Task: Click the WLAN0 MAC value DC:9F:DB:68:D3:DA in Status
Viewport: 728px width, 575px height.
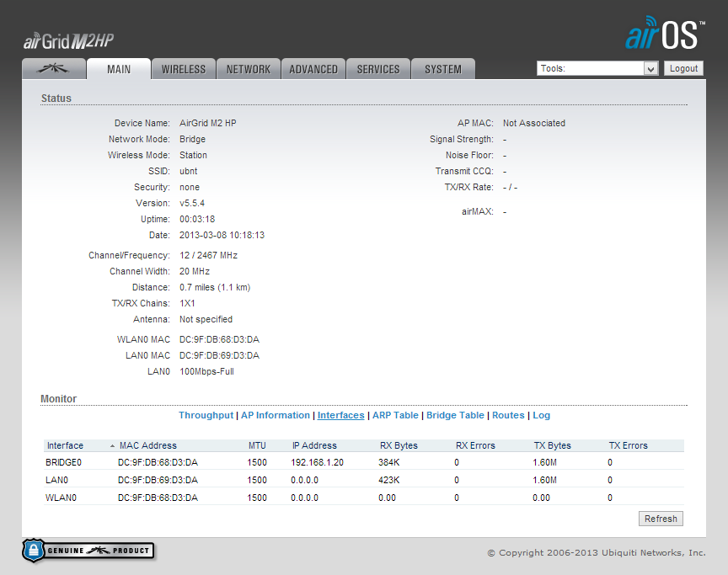Action: click(220, 339)
